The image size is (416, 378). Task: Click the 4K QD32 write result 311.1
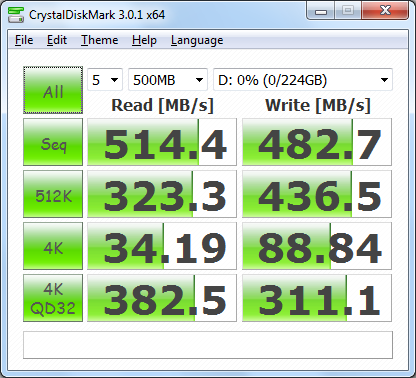click(x=317, y=298)
